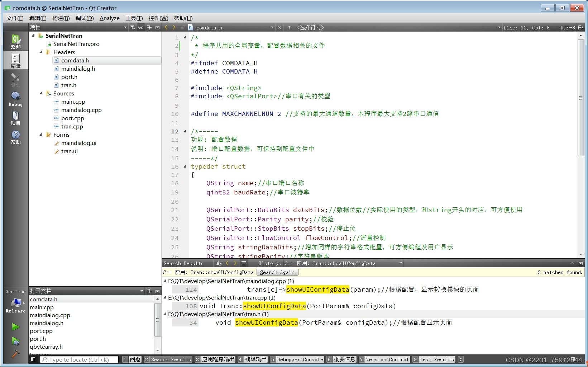The height and width of the screenshot is (367, 588).
Task: Collapse the tran.cpp search result group
Action: coord(165,297)
